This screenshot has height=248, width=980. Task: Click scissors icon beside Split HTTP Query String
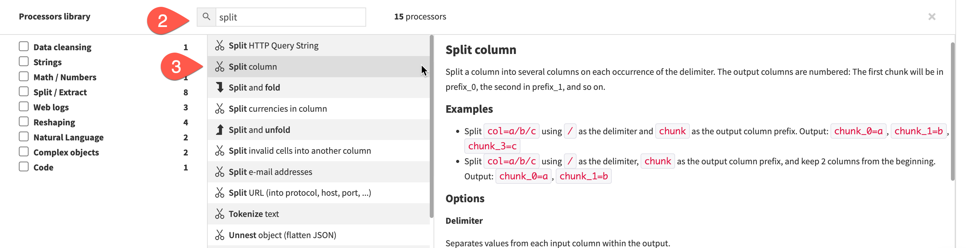[220, 45]
